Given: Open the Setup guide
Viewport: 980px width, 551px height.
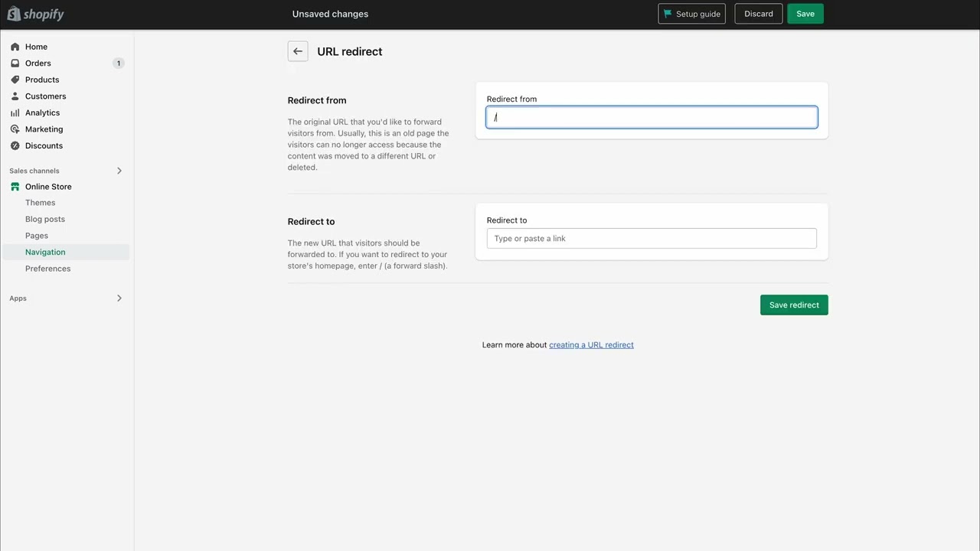Looking at the screenshot, I should 691,14.
